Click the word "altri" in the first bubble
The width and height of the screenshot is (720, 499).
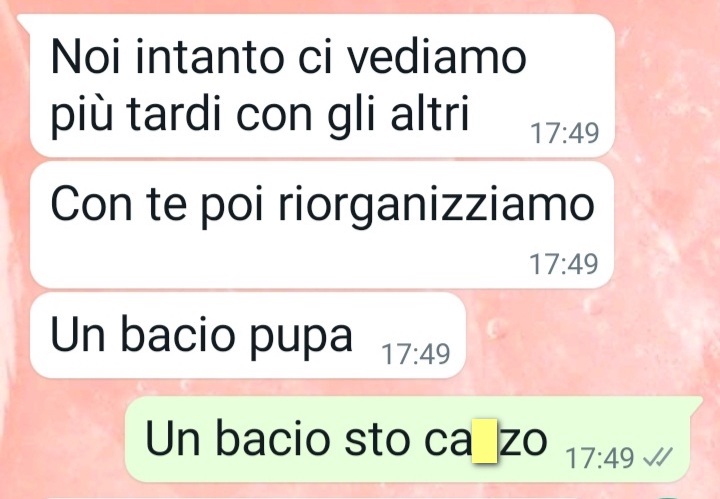pyautogui.click(x=430, y=112)
